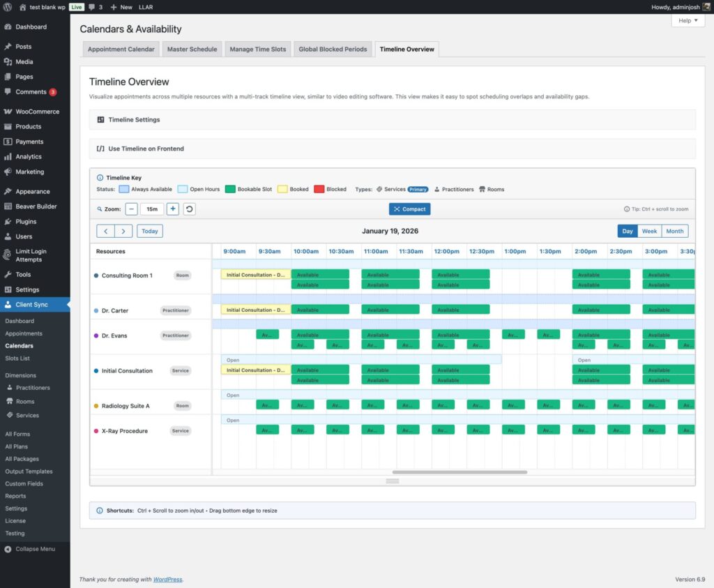The width and height of the screenshot is (714, 588).
Task: Click the zoom level 15m field
Action: 152,209
